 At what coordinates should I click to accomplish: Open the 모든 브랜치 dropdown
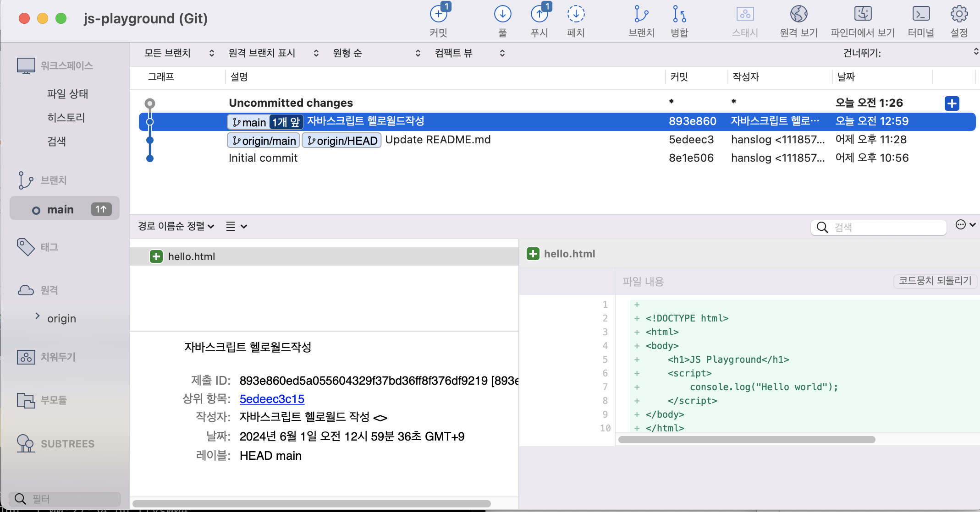(179, 53)
